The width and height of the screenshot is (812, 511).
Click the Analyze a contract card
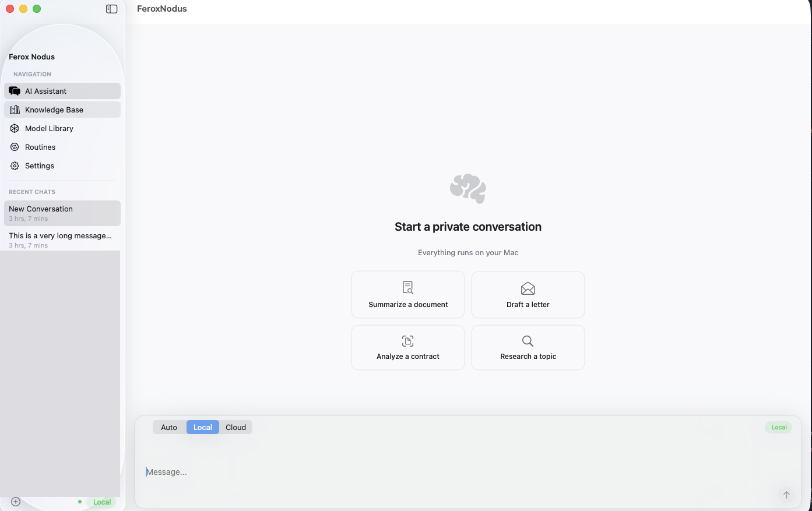(407, 347)
